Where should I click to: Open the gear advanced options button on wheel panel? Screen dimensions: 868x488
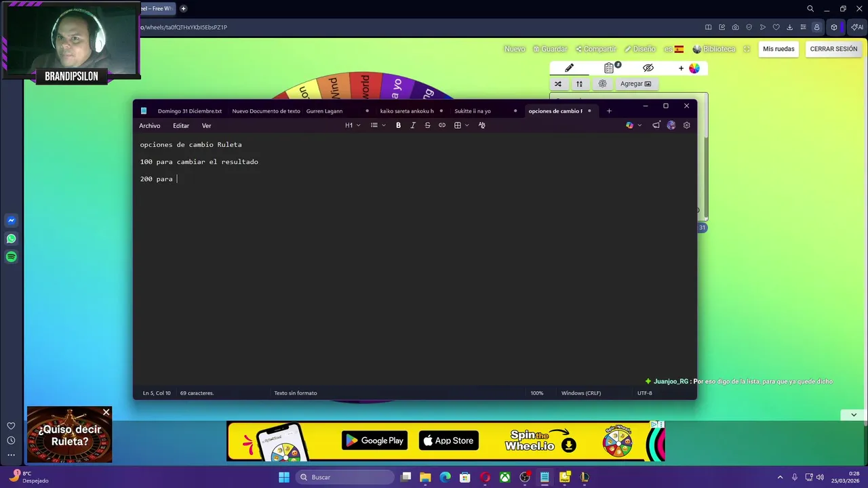pyautogui.click(x=602, y=84)
